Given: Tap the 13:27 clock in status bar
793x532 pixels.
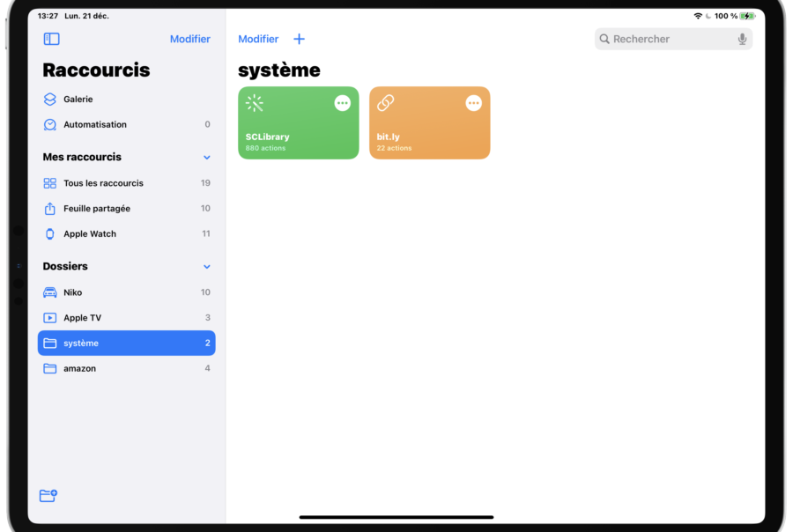Looking at the screenshot, I should point(48,16).
